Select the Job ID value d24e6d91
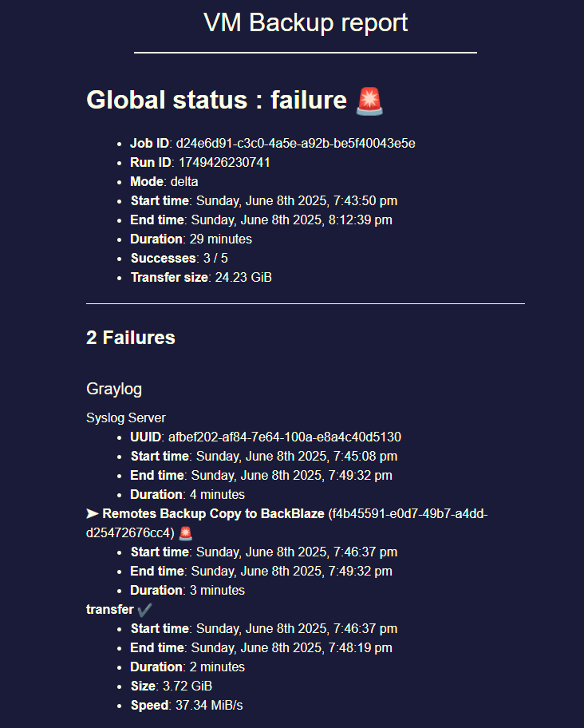584x728 pixels. point(295,143)
